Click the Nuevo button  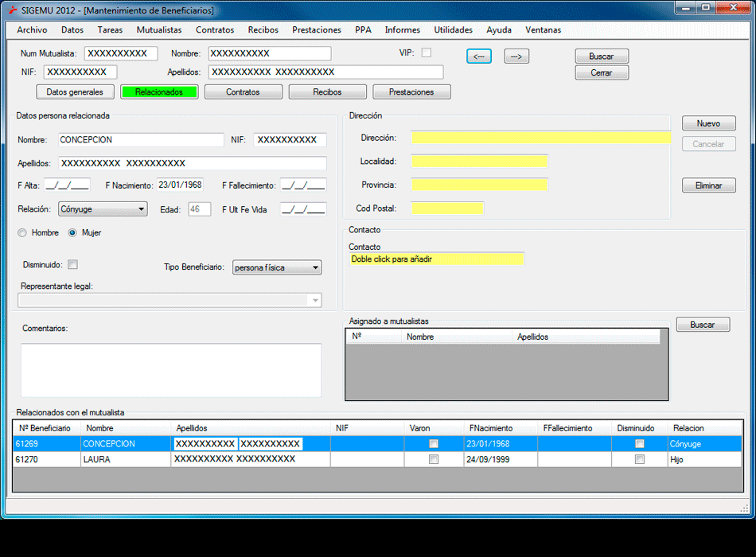click(x=709, y=123)
